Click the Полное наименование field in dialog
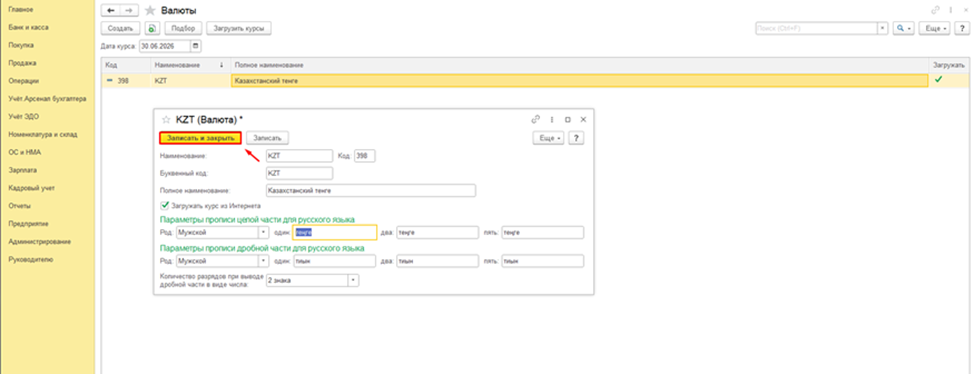Viewport: 974px width, 374px height. coord(370,190)
